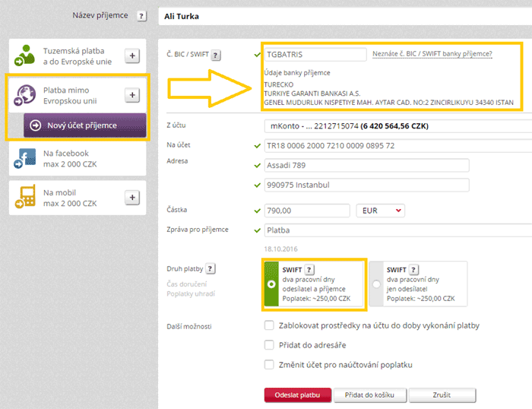This screenshot has height=409, width=532.
Task: Expand Platba mimo Evropskou unii plus button
Action: pos(132,95)
